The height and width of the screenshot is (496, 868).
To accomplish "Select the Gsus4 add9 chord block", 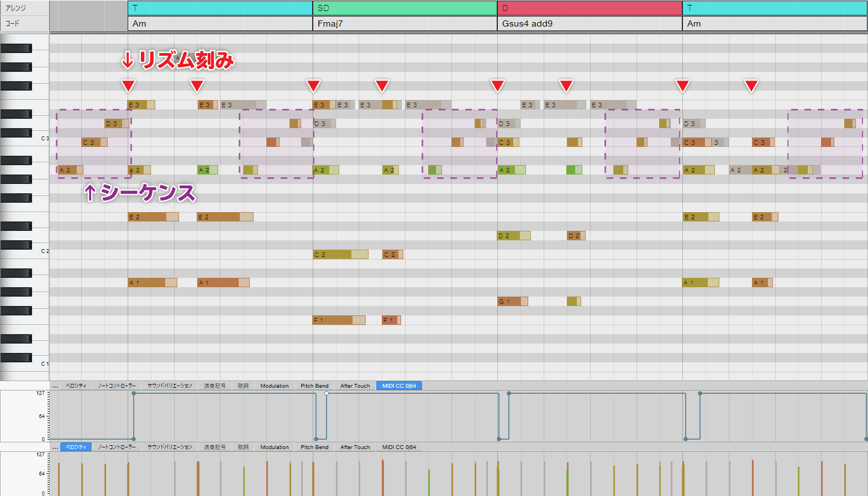I will 590,24.
